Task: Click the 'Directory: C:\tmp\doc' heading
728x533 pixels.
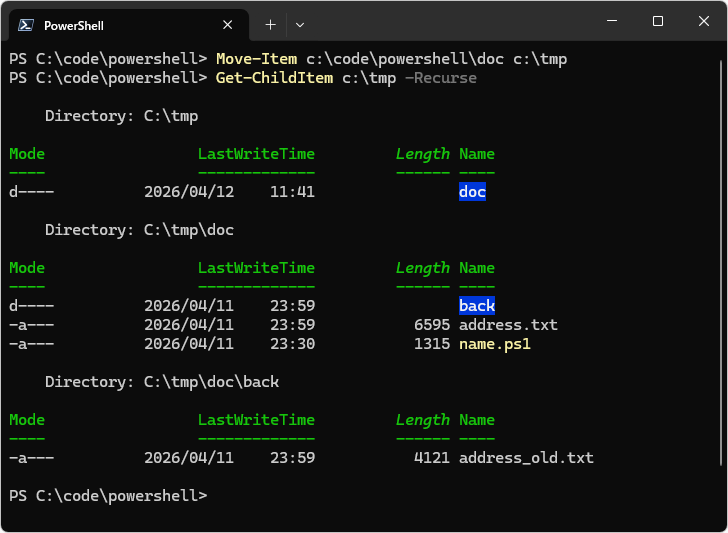Action: [140, 230]
